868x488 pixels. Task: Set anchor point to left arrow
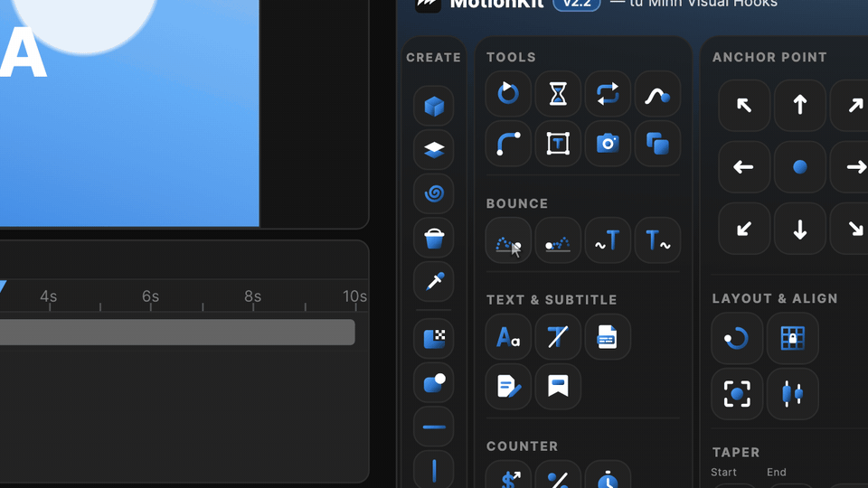tap(744, 166)
